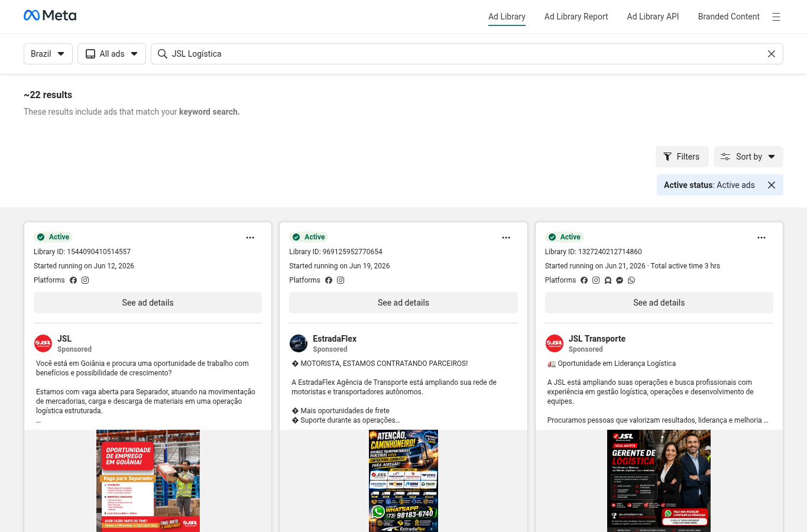Viewport: 807px width, 532px height.
Task: Click the EstradaFlex advertiser avatar
Action: [x=299, y=343]
